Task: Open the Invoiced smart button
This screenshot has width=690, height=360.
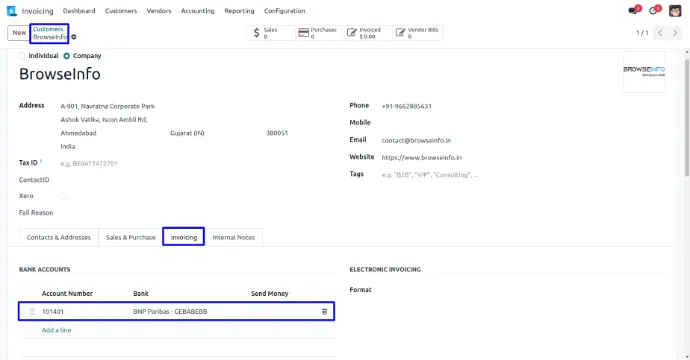Action: click(367, 33)
